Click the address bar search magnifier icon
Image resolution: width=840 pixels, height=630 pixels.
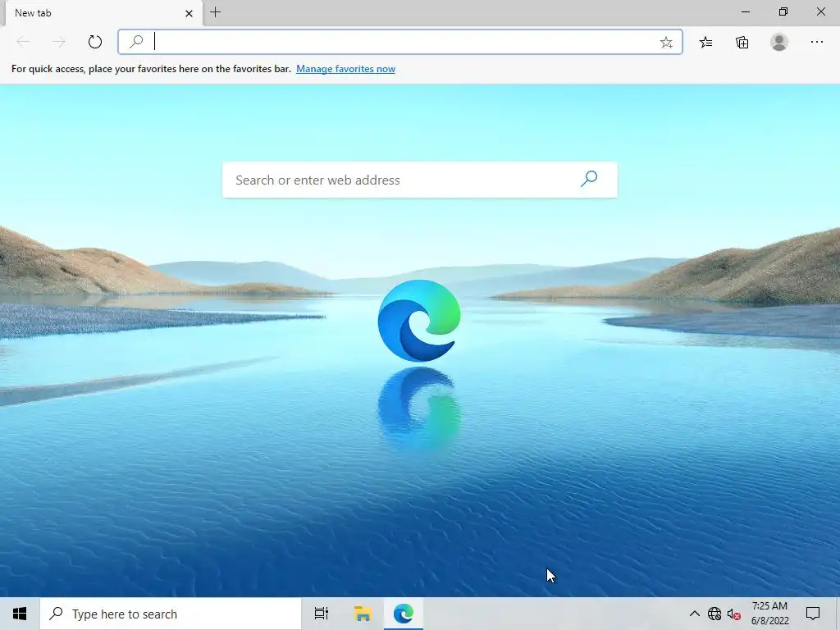point(137,41)
